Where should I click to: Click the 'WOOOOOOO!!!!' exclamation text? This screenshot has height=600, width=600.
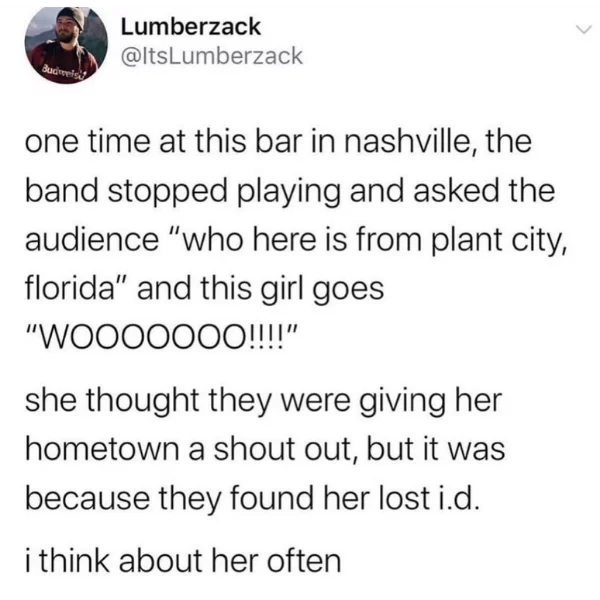(163, 336)
